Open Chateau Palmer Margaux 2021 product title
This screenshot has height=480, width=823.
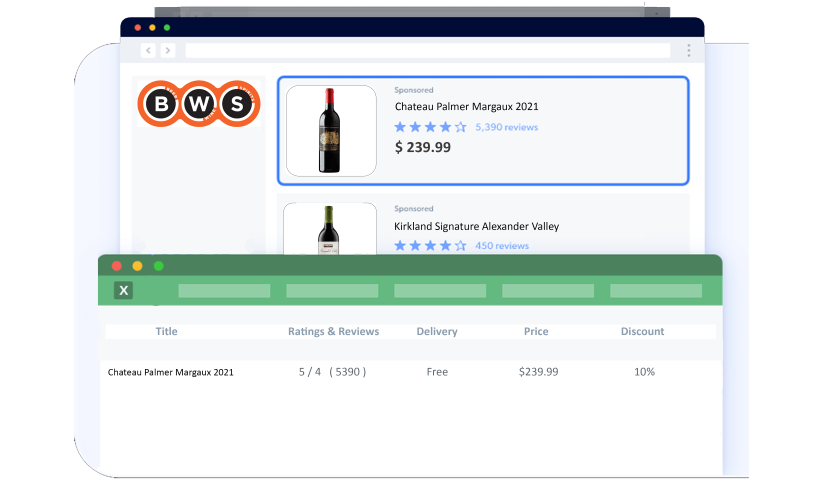point(467,106)
